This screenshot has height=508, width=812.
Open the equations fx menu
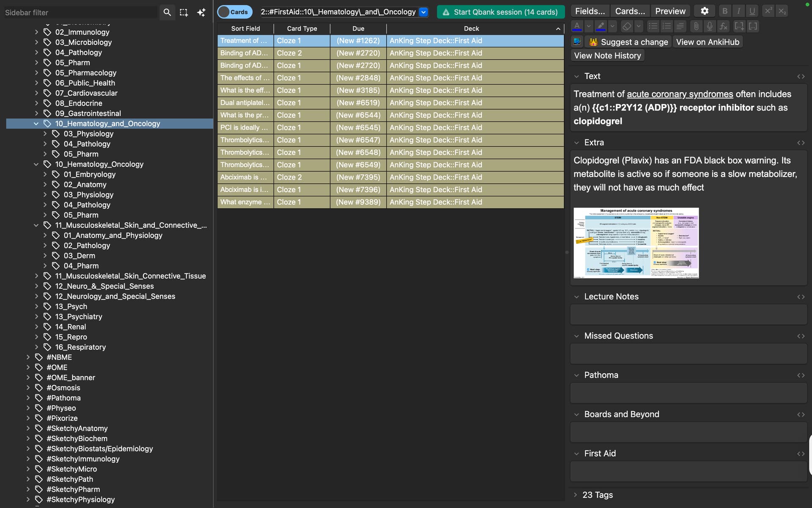[724, 26]
